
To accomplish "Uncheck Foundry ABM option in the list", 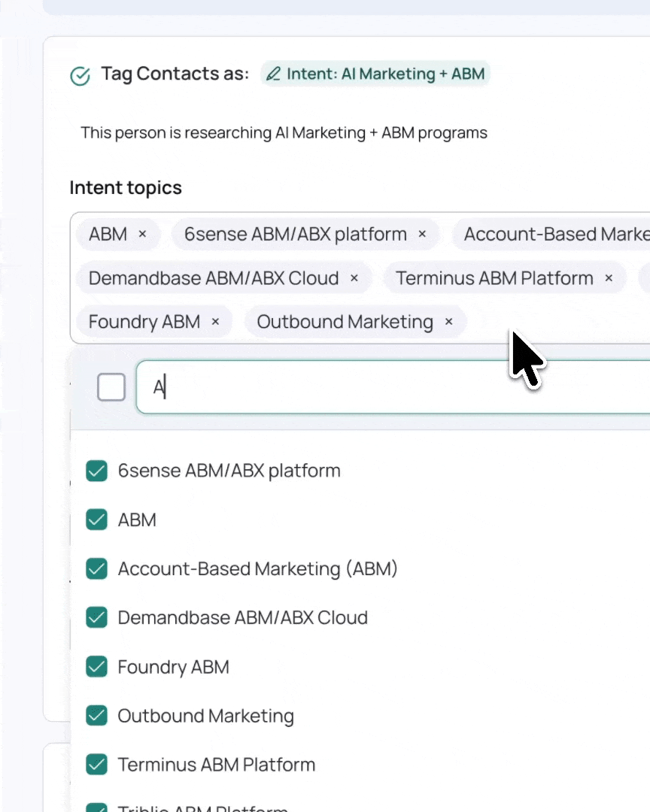I will coord(97,666).
